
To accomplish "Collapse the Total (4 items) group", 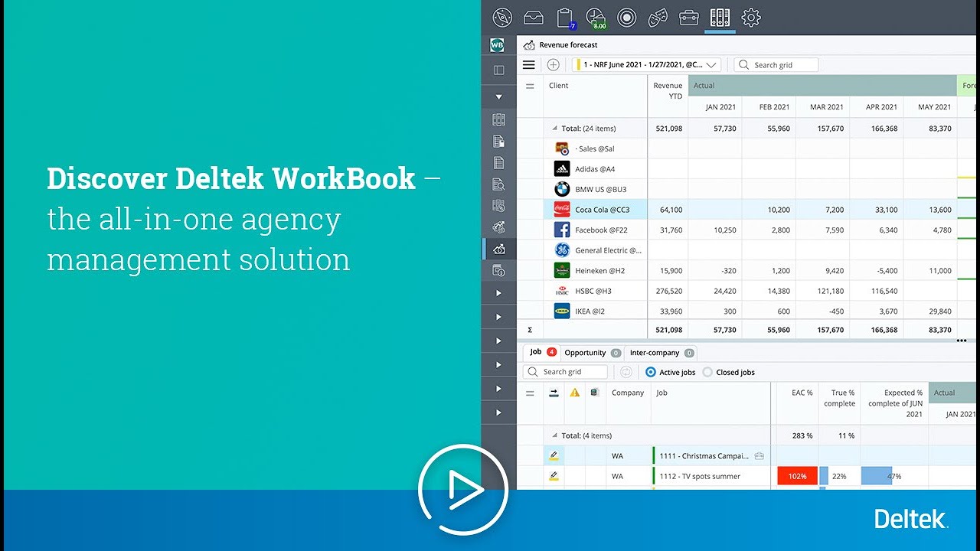I will click(x=554, y=435).
